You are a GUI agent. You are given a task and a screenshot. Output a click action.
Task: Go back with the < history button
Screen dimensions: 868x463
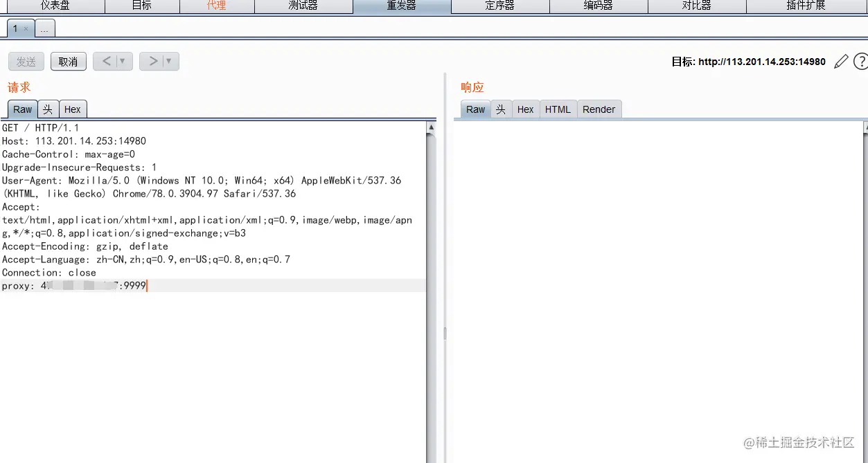pyautogui.click(x=106, y=61)
